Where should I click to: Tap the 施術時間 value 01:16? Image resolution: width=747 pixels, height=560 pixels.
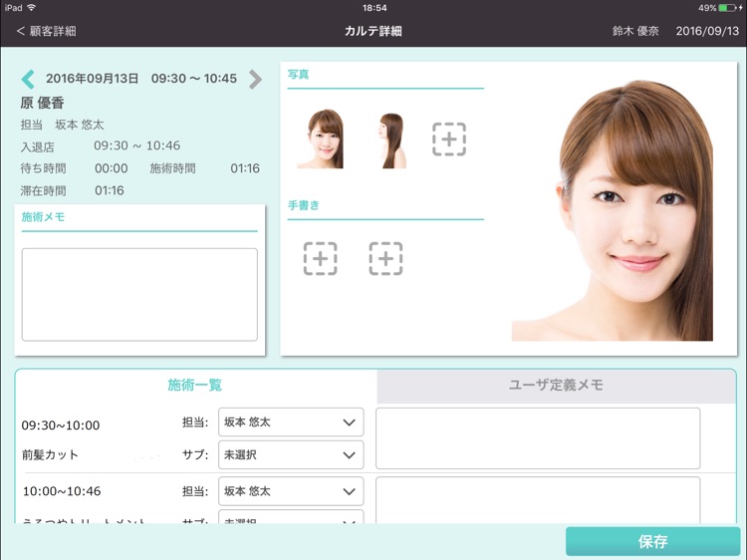click(245, 168)
